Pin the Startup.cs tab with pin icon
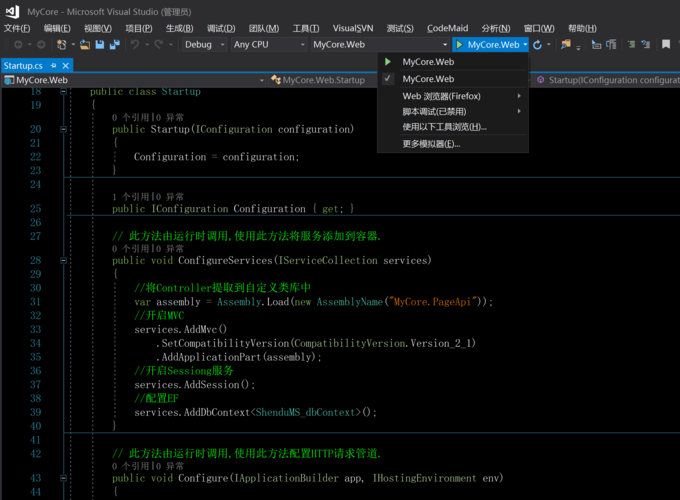Screen dimensions: 680x500 [53, 65]
